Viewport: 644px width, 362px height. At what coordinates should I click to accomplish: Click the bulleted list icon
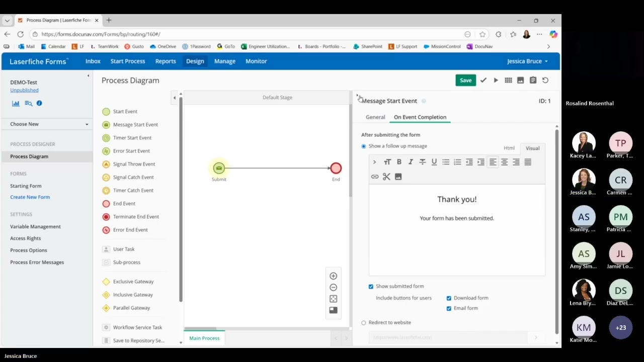pos(446,162)
